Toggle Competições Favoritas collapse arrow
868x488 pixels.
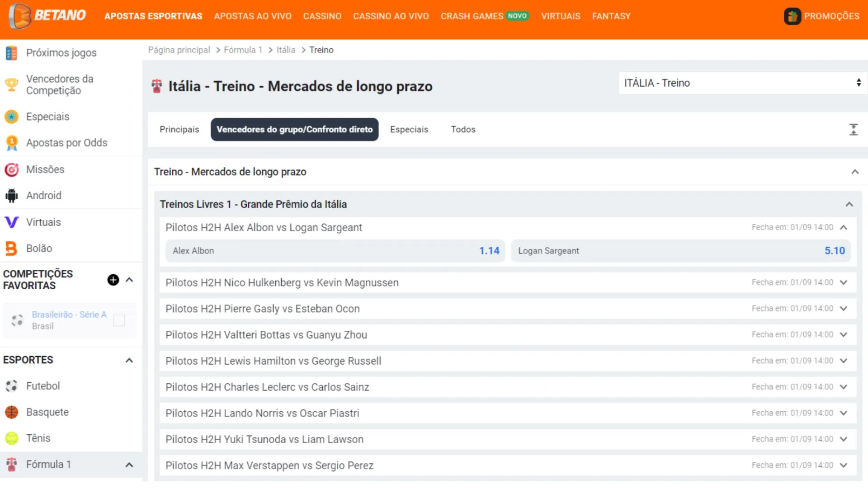(130, 279)
